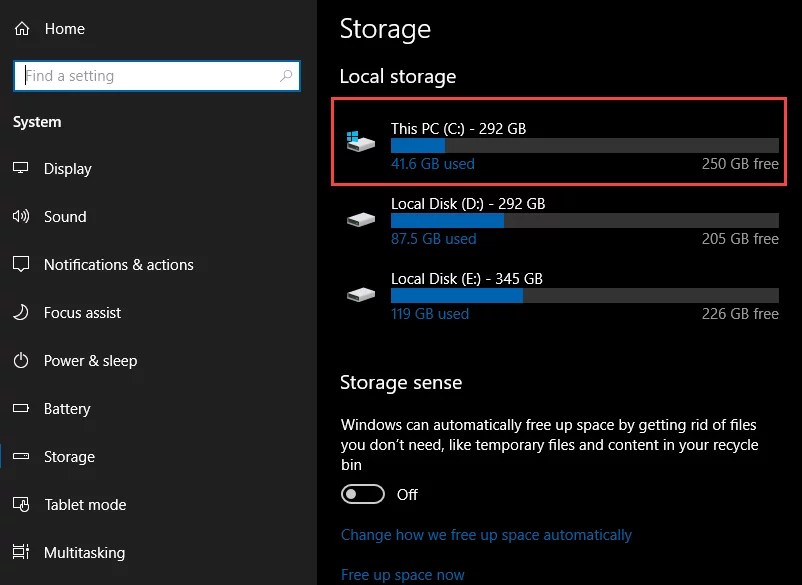The height and width of the screenshot is (585, 802).
Task: Select Multitasking in the sidebar
Action: coord(84,553)
